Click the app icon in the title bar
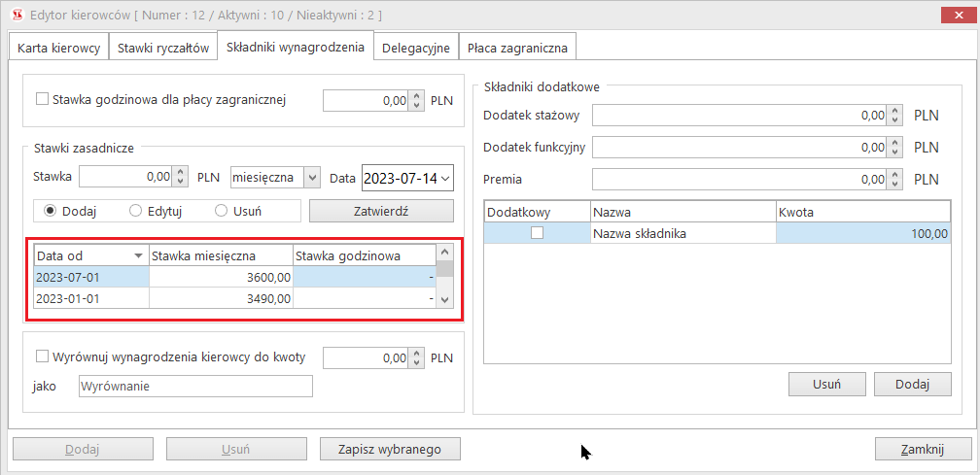The image size is (980, 475). coord(18,13)
